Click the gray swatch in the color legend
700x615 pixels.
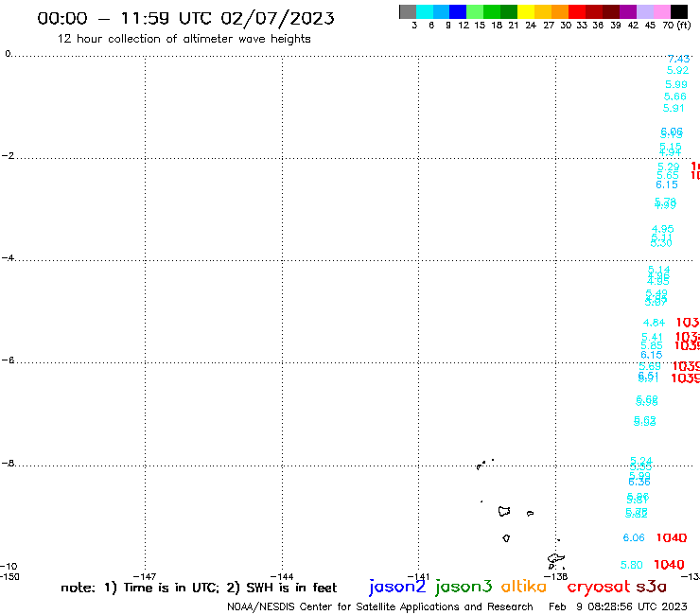408,11
